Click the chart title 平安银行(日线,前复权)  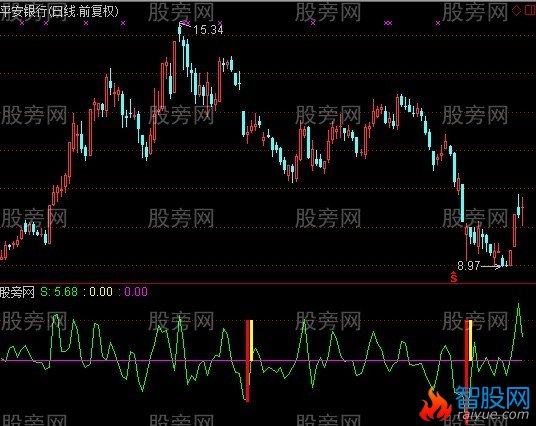pos(59,11)
